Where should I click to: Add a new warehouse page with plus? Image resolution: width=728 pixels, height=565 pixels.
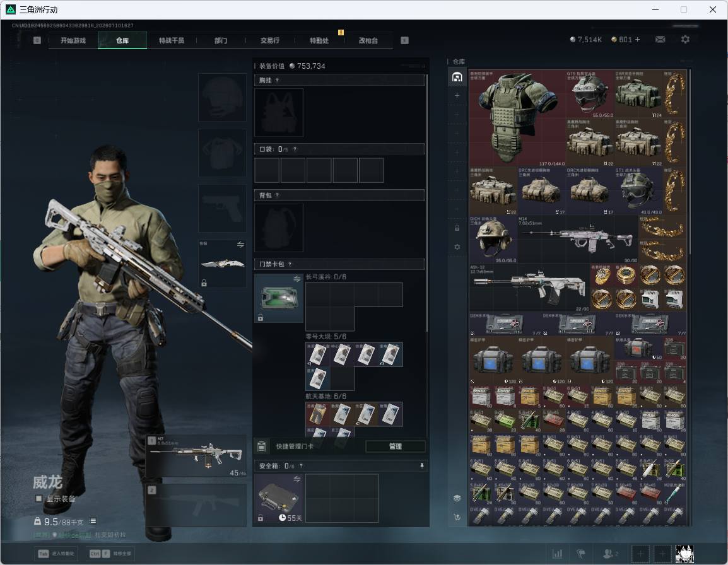tap(457, 95)
